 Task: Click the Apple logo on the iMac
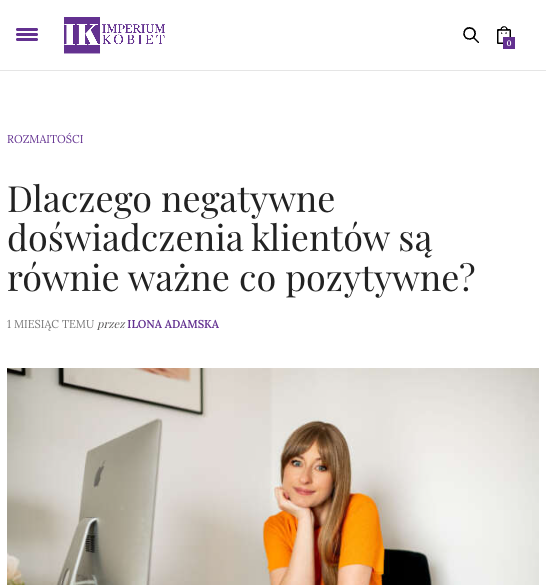coord(99,474)
